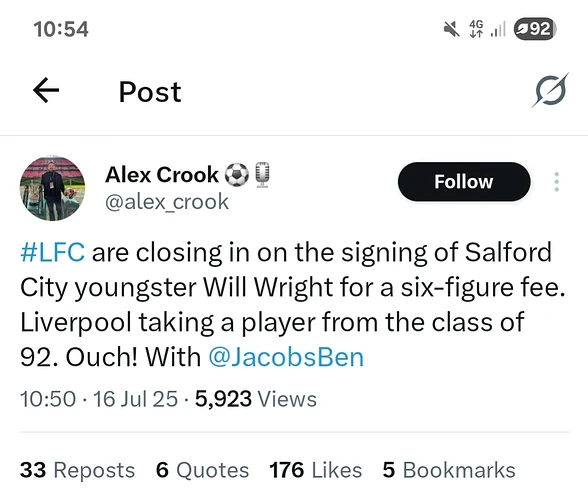View the 176 Likes list
Image resolution: width=588 pixels, height=500 pixels.
[x=315, y=470]
